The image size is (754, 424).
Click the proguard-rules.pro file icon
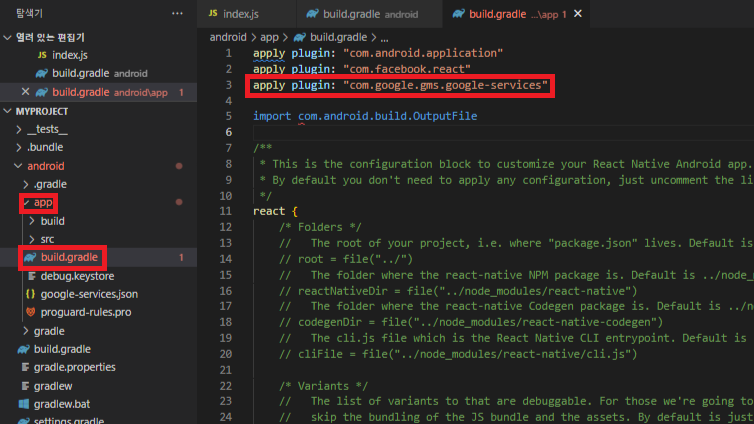[30, 312]
